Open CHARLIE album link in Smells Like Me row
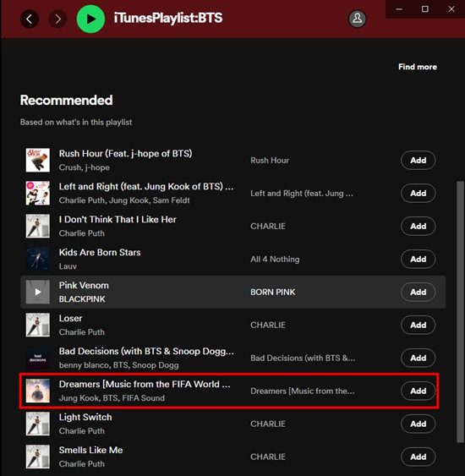Viewport: 465px width, 476px height. tap(268, 457)
